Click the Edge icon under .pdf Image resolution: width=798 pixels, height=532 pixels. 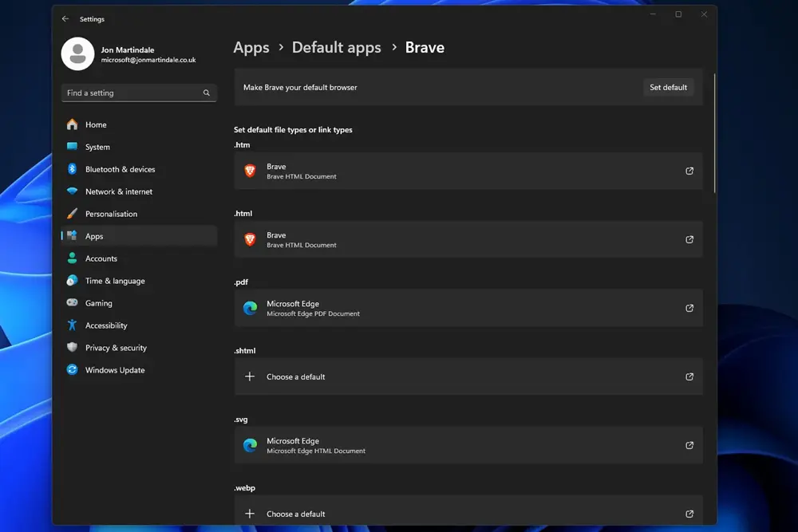point(250,308)
